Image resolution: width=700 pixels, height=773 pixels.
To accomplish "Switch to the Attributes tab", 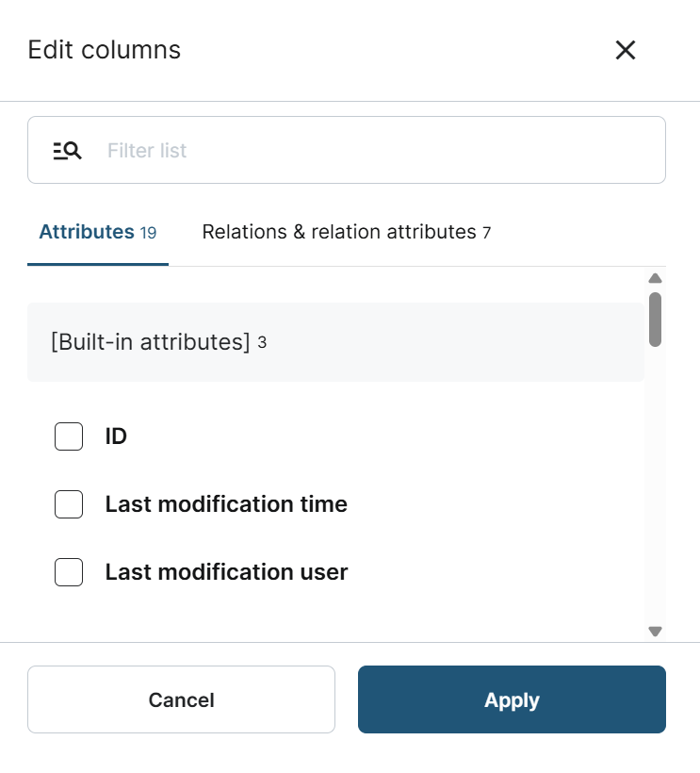I will click(x=87, y=232).
